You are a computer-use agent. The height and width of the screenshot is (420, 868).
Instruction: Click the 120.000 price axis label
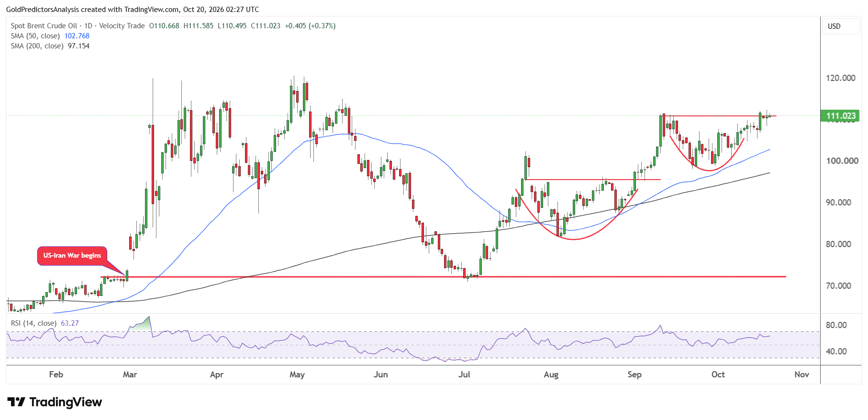(x=841, y=78)
